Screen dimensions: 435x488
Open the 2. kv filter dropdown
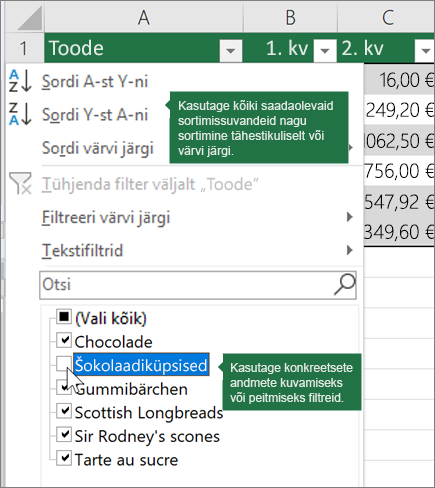pos(425,50)
